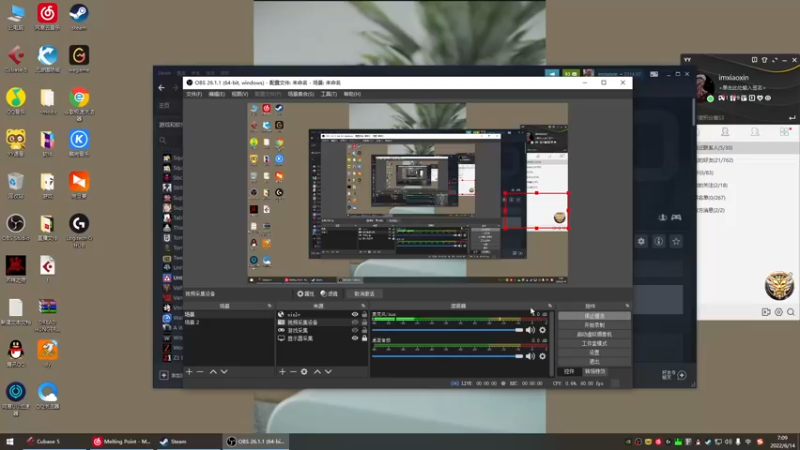The width and height of the screenshot is (800, 450).
Task: Add a new scene with plus icon
Action: tap(189, 371)
